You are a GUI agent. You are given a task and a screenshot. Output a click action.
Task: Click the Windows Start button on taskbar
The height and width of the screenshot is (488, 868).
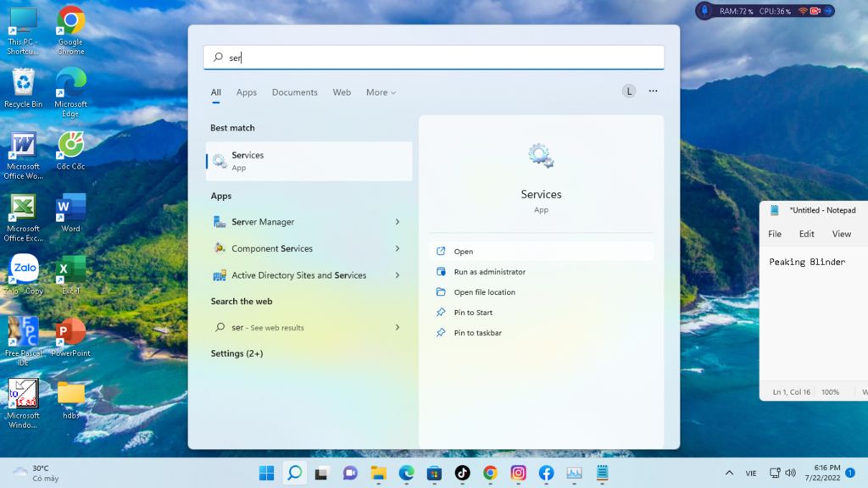(266, 473)
